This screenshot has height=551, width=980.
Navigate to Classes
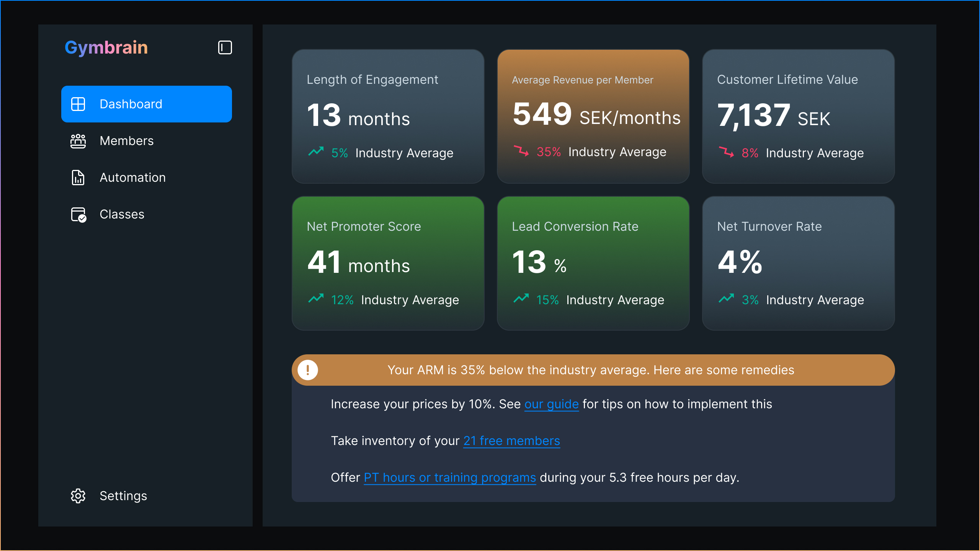click(x=147, y=214)
